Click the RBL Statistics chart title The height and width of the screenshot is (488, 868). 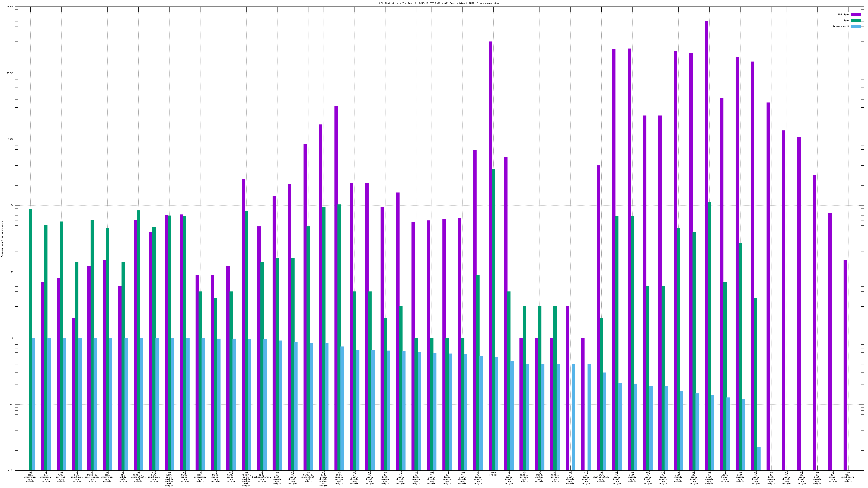(439, 3)
